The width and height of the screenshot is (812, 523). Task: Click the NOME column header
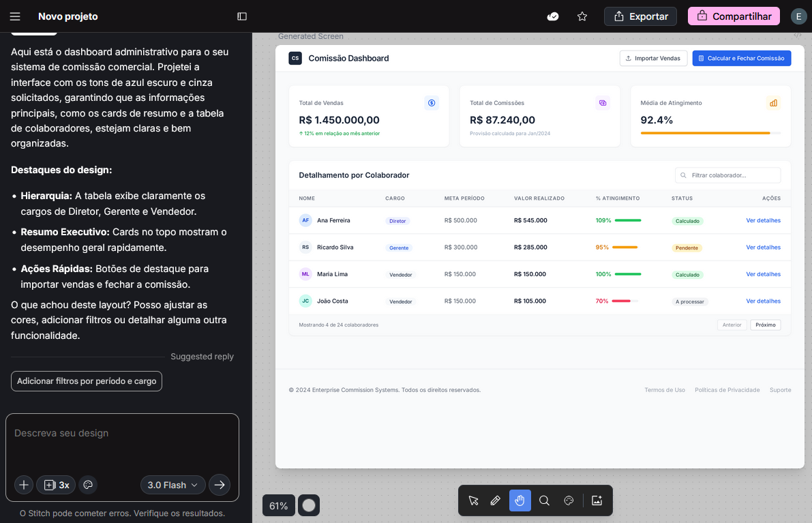point(307,198)
